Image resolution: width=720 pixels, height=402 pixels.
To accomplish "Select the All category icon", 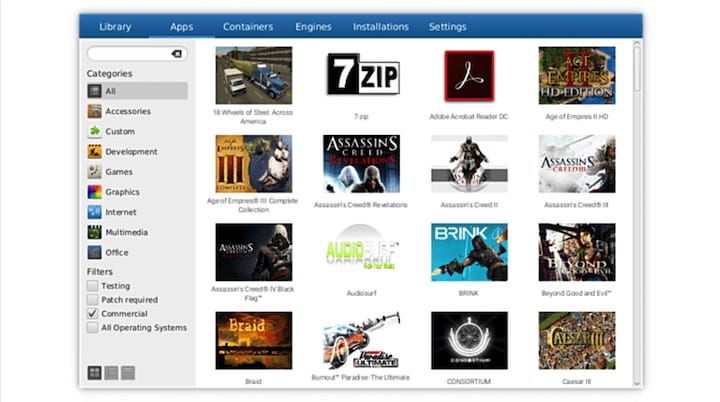I will pos(95,91).
